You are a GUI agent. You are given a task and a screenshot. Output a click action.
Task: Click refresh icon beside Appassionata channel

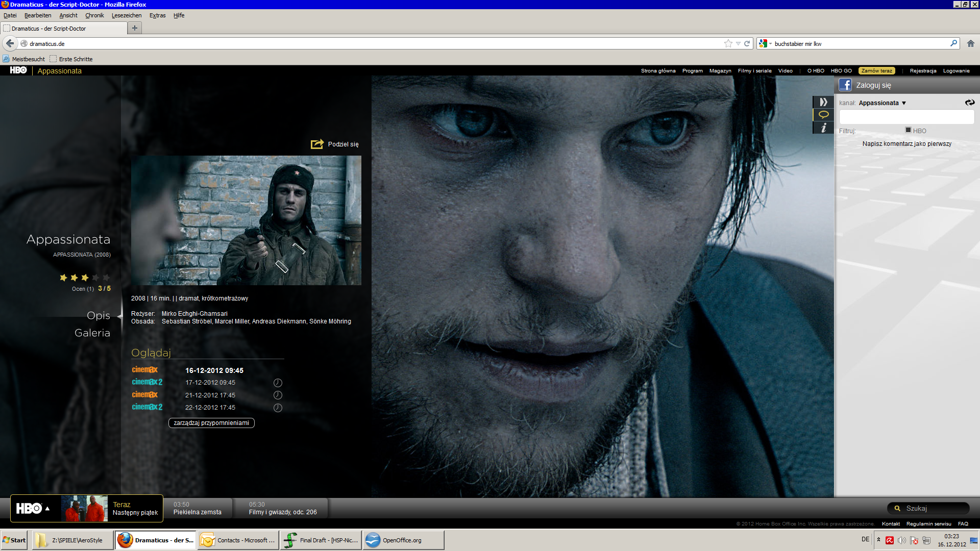[x=969, y=103]
